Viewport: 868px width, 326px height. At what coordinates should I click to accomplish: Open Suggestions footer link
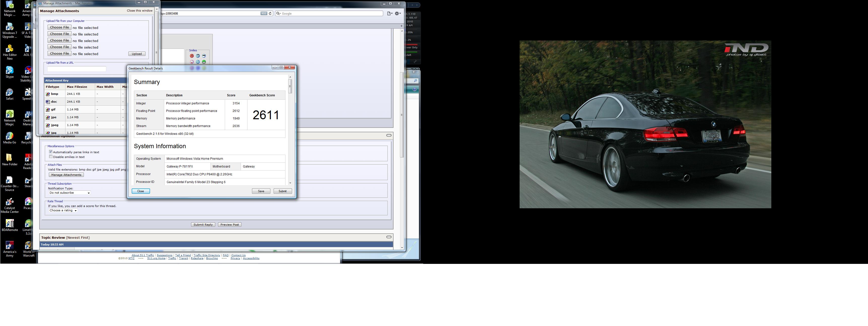click(x=164, y=255)
